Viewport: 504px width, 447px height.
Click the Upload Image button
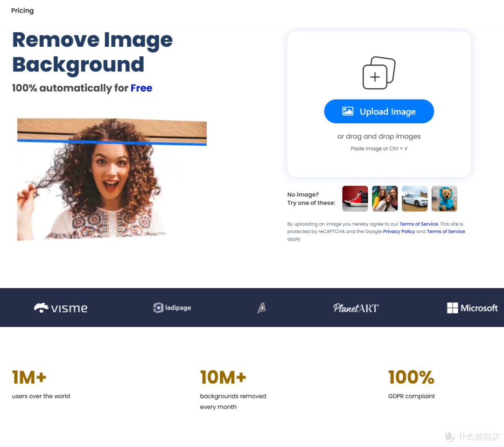pyautogui.click(x=379, y=111)
